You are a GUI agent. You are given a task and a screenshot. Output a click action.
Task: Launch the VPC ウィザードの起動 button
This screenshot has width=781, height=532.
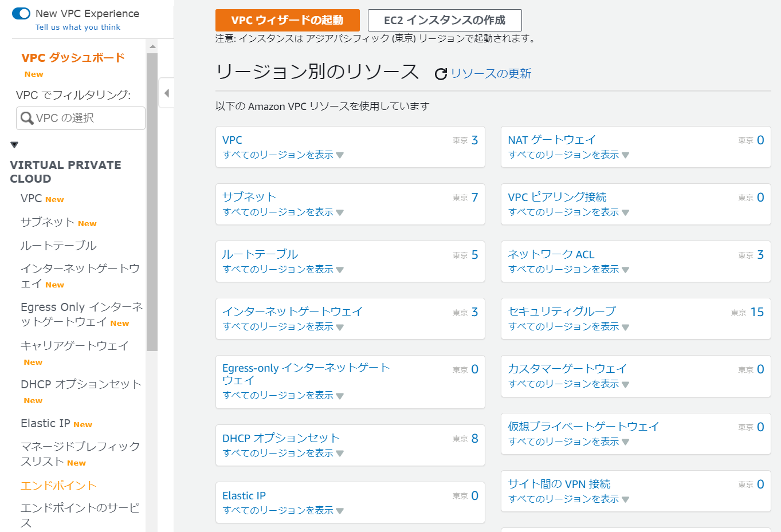(x=288, y=20)
